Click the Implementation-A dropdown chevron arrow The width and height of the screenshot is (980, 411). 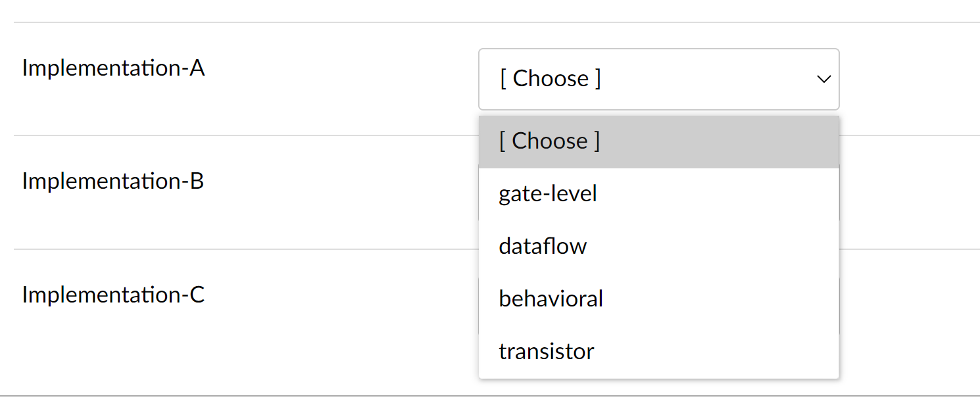[x=823, y=79]
